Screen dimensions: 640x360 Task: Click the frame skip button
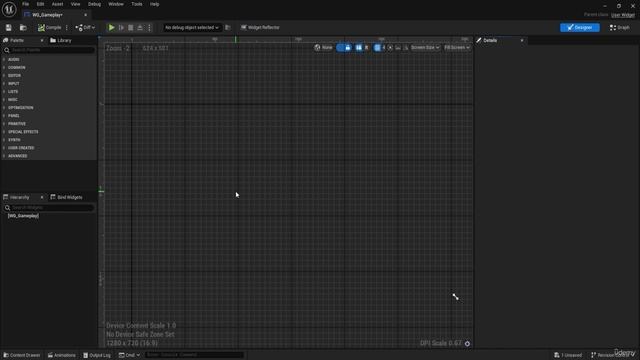point(121,27)
